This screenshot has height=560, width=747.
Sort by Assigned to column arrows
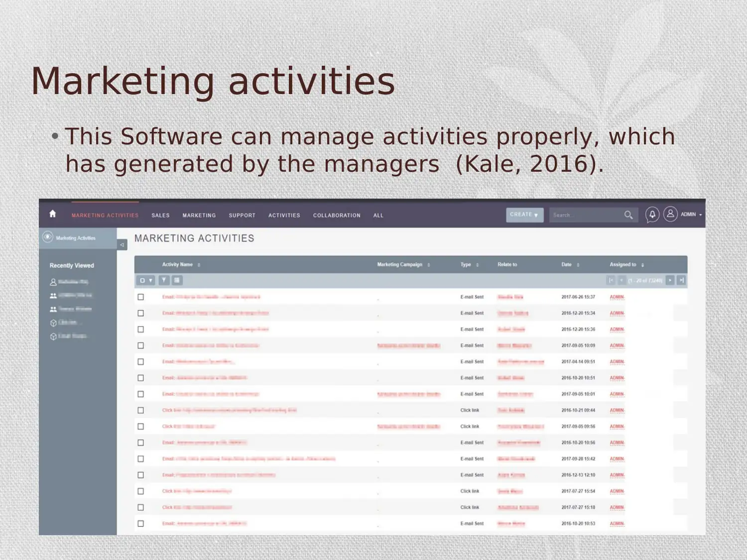point(642,265)
